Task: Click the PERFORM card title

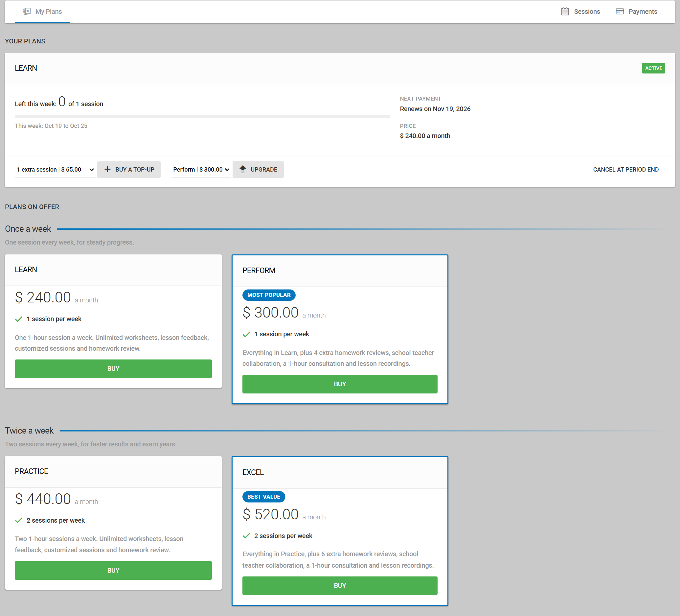Action: pos(259,271)
